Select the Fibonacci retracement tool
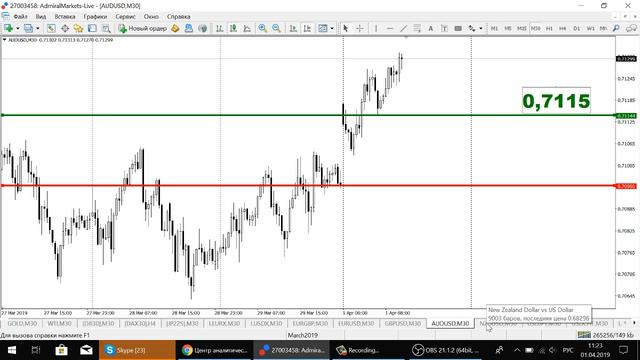 [417, 28]
